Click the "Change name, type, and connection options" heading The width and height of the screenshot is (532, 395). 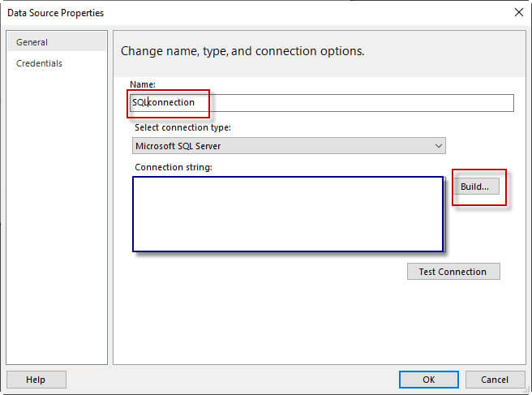coord(242,51)
